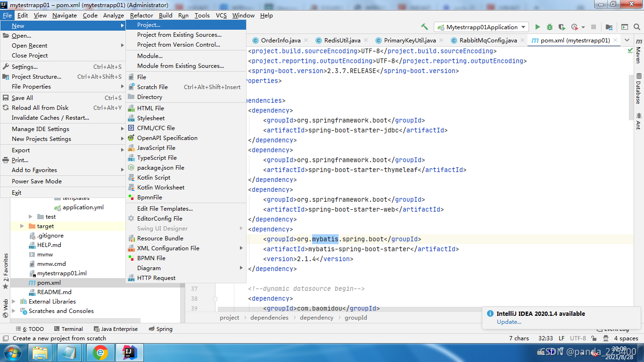Collapse the dependency block at line 38
Image resolution: width=644 pixels, height=362 pixels.
215,299
